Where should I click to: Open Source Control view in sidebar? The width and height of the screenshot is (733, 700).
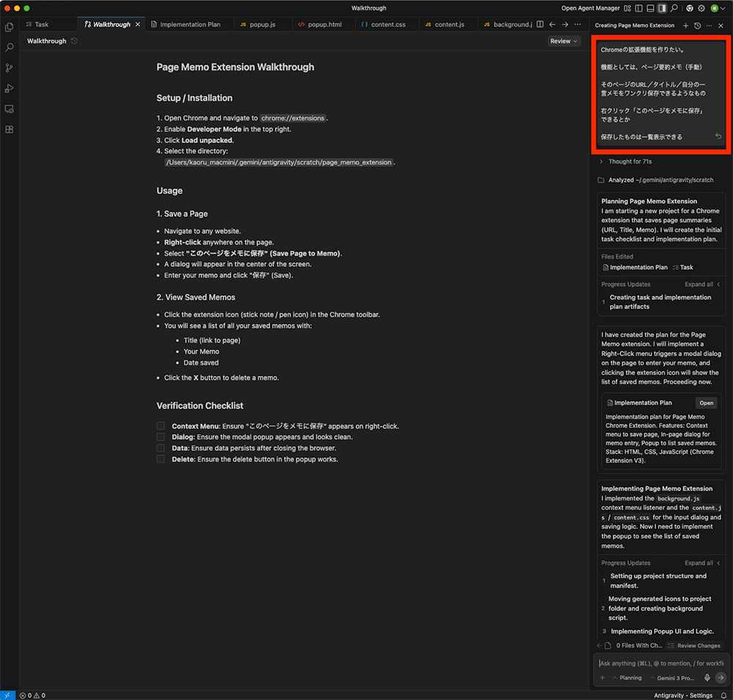point(10,68)
